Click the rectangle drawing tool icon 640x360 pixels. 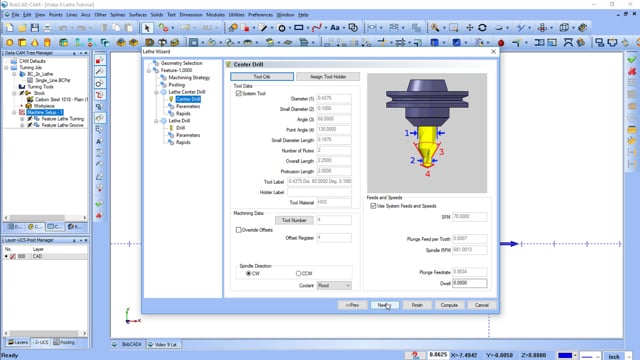click(x=299, y=28)
